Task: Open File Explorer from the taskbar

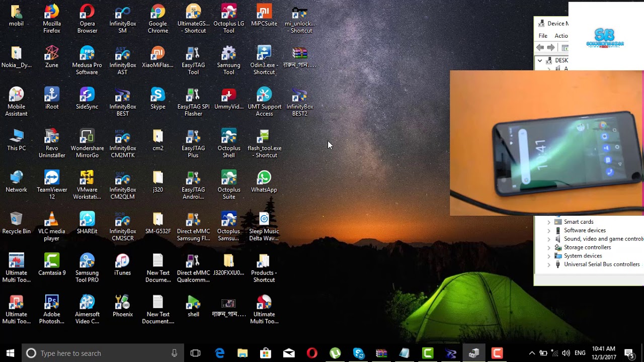Action: [243, 353]
